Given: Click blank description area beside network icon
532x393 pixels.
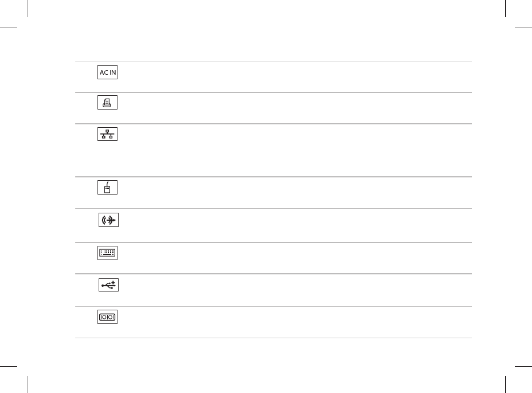Looking at the screenshot, I should coord(295,150).
